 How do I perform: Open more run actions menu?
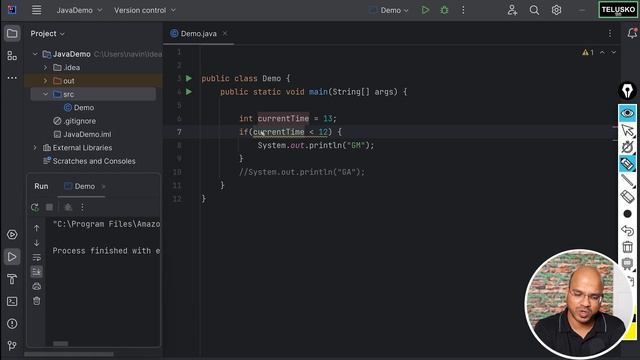pos(463,10)
